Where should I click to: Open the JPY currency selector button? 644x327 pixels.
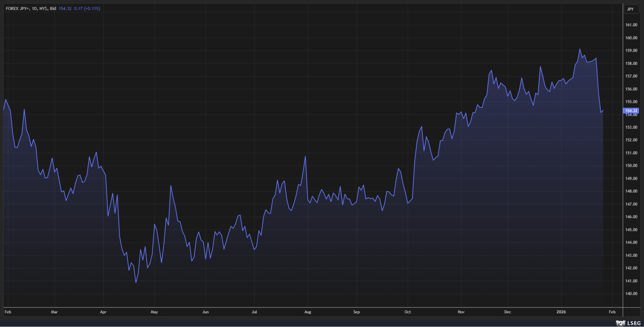pyautogui.click(x=631, y=9)
